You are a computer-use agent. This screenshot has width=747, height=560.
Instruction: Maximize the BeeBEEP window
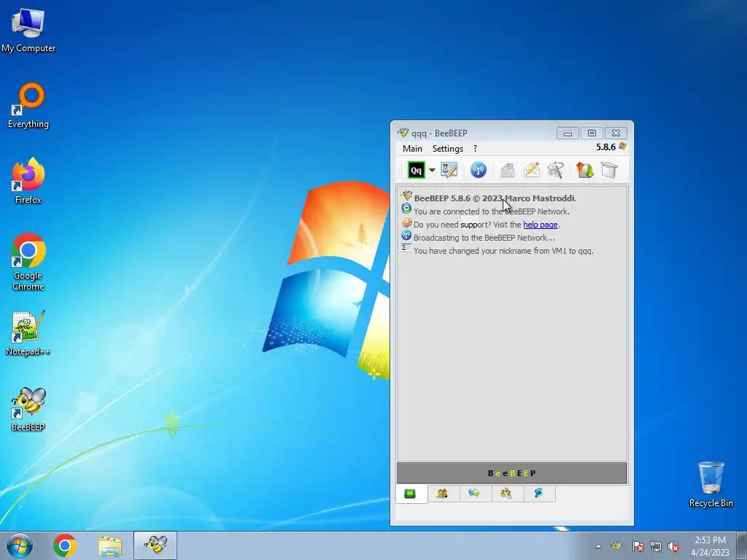(x=592, y=133)
